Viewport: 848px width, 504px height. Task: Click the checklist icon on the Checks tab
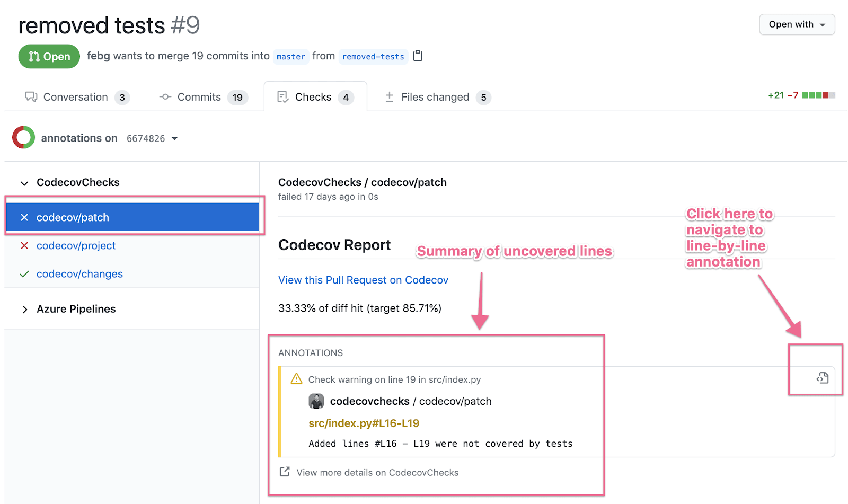point(283,97)
